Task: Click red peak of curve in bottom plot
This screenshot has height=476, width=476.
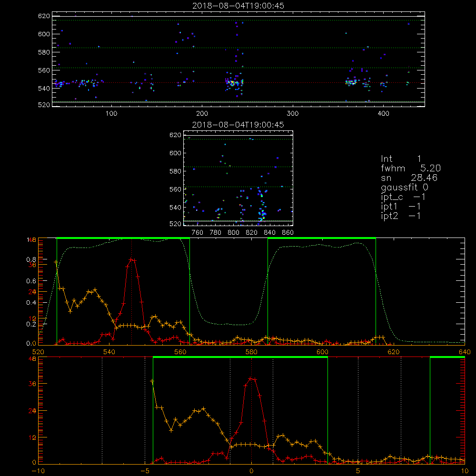Action: point(251,378)
